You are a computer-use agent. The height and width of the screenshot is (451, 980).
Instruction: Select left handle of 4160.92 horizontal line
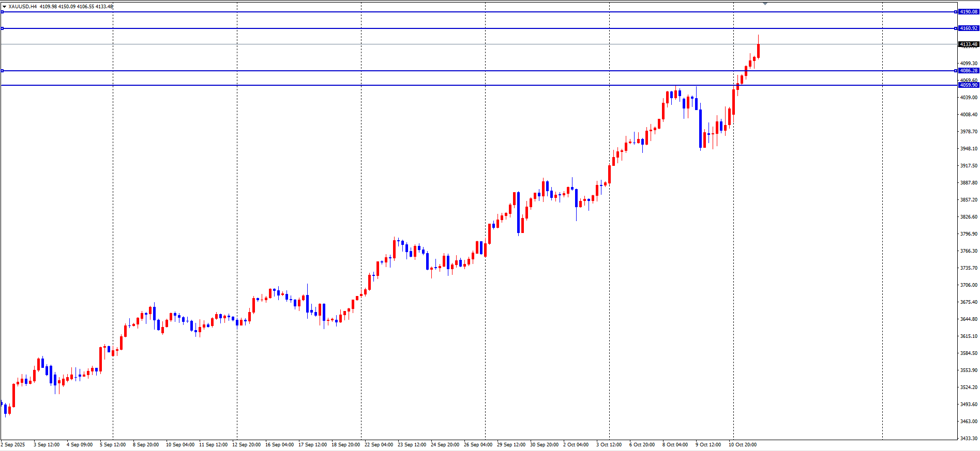point(2,28)
